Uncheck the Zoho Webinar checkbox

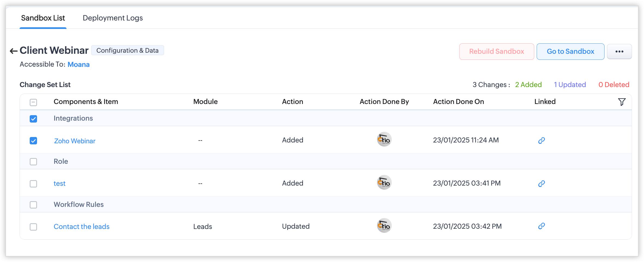coord(34,141)
